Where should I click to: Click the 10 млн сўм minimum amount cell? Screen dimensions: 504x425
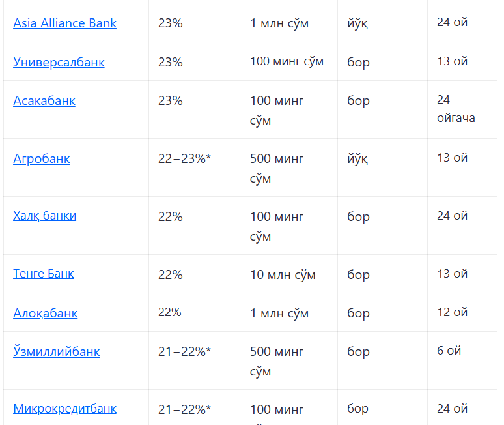point(283,275)
